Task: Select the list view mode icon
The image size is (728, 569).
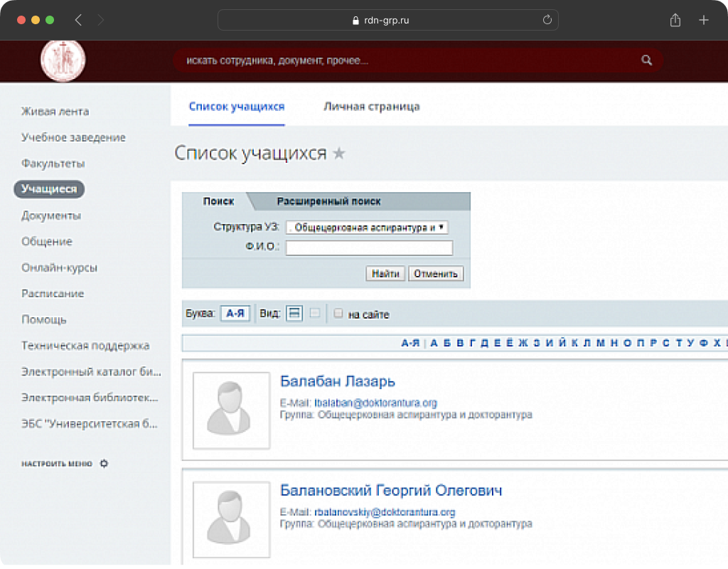Action: 294,314
